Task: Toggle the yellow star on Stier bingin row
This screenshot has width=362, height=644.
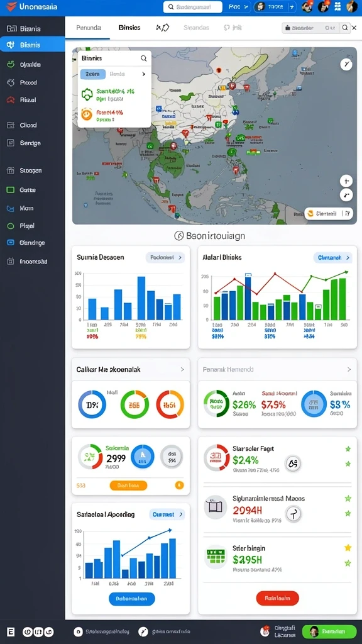Action: click(348, 548)
